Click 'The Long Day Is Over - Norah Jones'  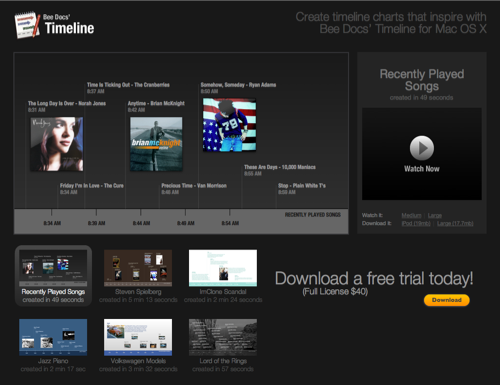pyautogui.click(x=67, y=104)
